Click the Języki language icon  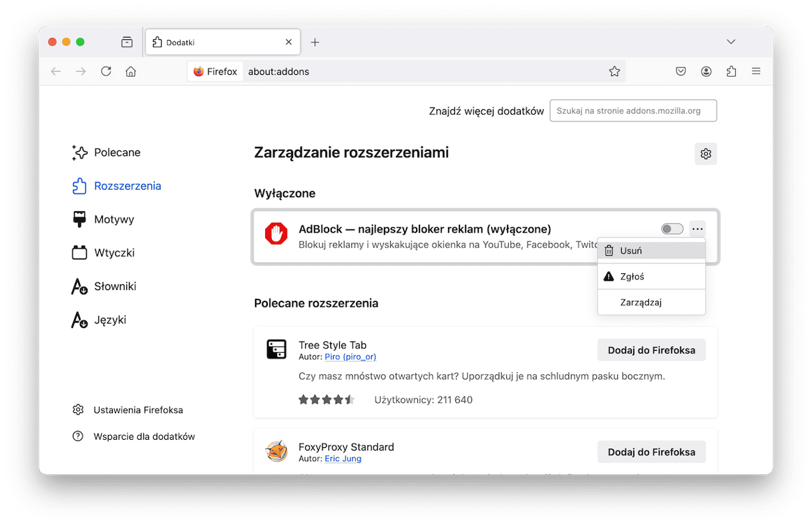tap(79, 319)
